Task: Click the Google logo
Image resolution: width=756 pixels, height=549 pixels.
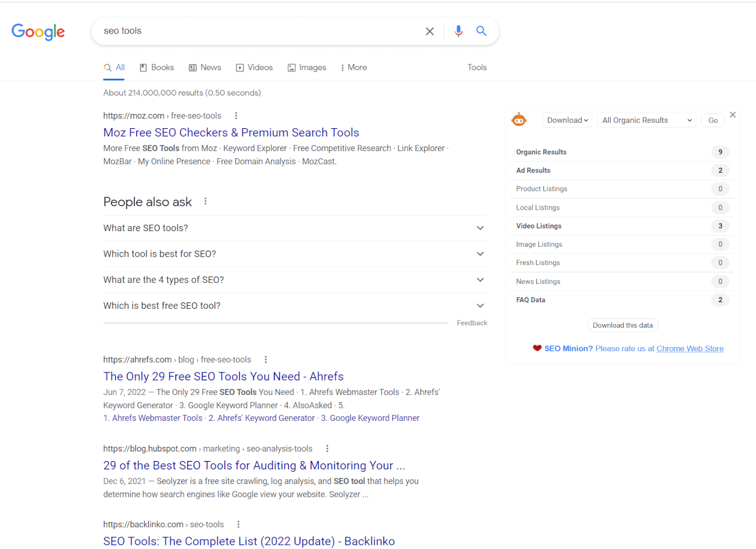Action: coord(38,32)
